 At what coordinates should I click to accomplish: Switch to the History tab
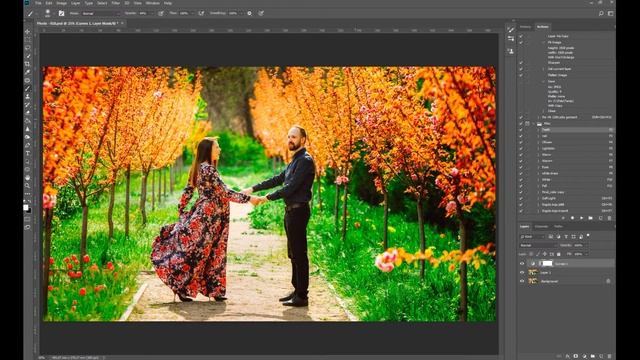[x=525, y=27]
